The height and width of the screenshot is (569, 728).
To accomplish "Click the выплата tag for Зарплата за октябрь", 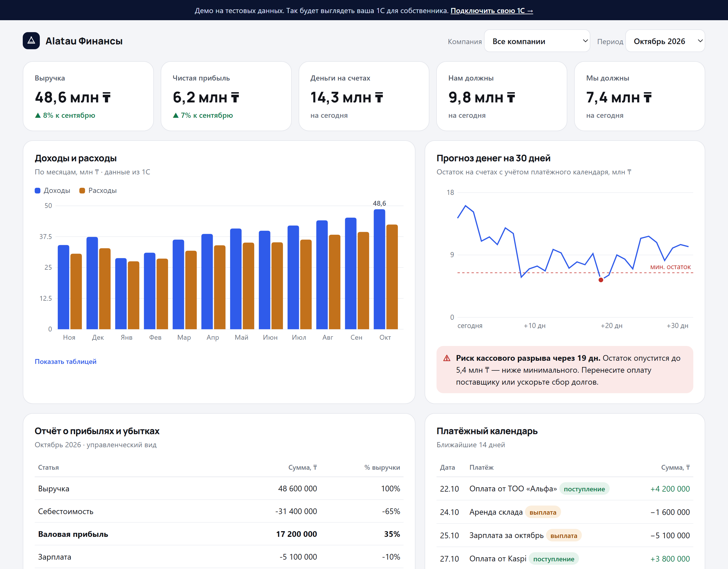I will [x=564, y=536].
